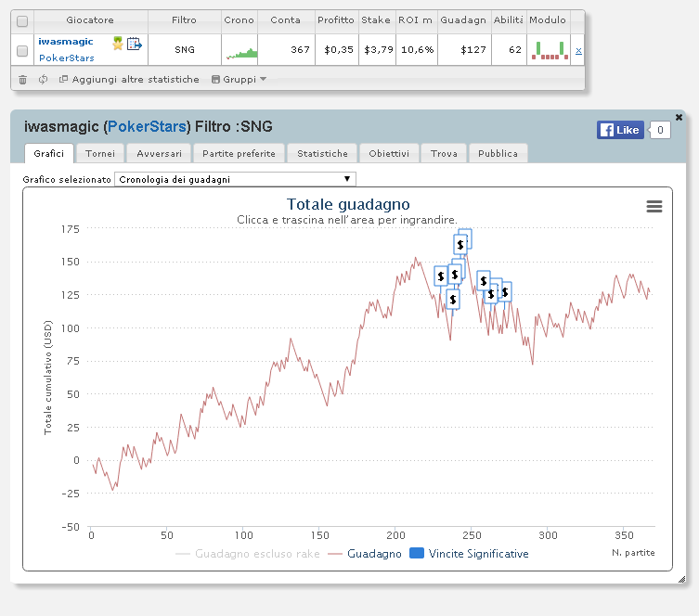Open the calendar export icon beside iwasmagic
Image resolution: width=699 pixels, height=616 pixels.
point(135,44)
